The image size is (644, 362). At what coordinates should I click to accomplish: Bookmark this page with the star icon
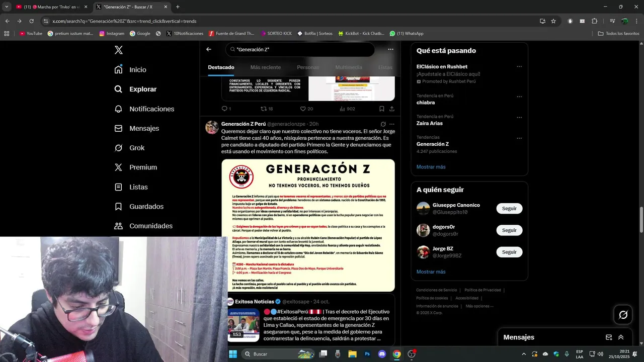coord(553,21)
